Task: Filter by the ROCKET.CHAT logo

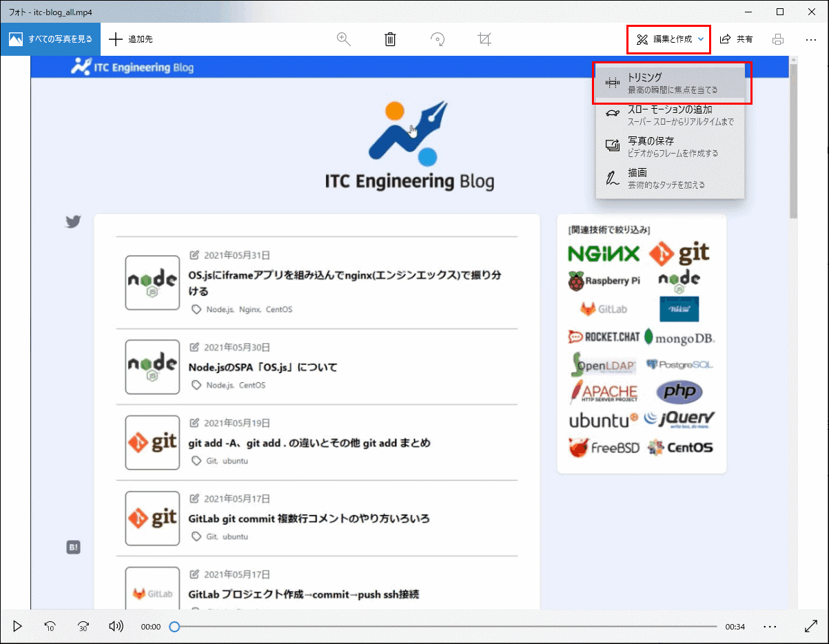Action: (604, 337)
